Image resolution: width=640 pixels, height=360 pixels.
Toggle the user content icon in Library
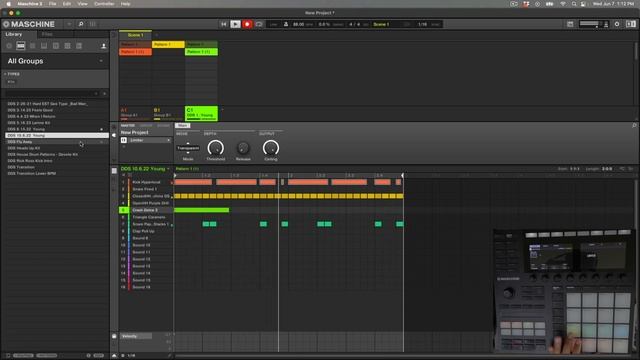coord(104,46)
